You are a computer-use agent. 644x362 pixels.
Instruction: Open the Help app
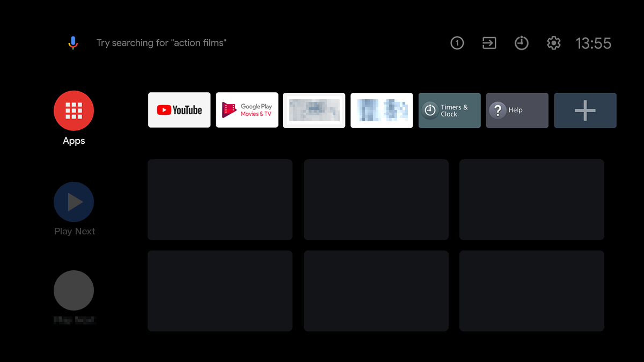517,110
